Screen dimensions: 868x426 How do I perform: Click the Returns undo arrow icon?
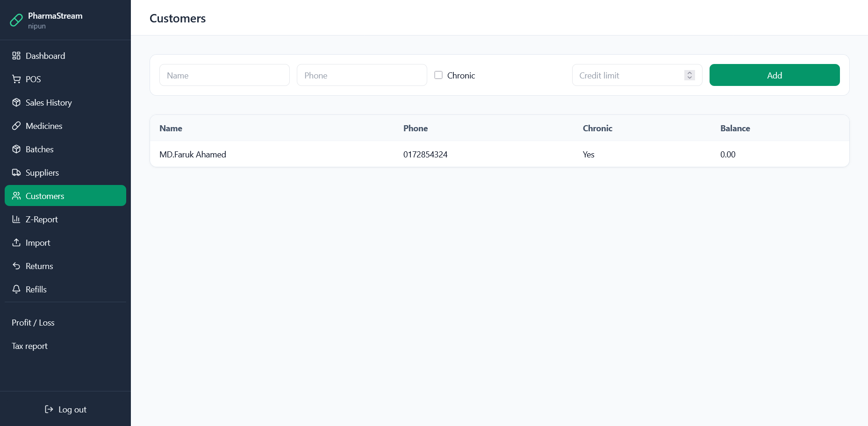[16, 266]
